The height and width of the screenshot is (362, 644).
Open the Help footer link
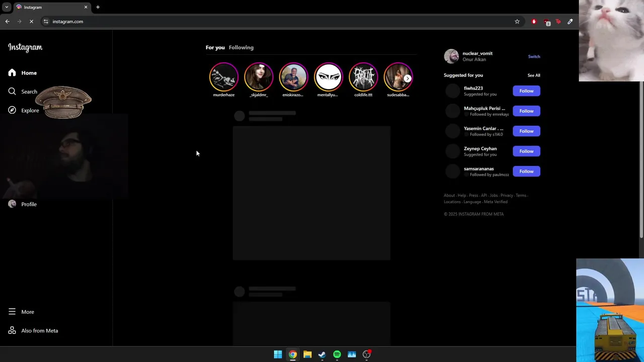[462, 195]
